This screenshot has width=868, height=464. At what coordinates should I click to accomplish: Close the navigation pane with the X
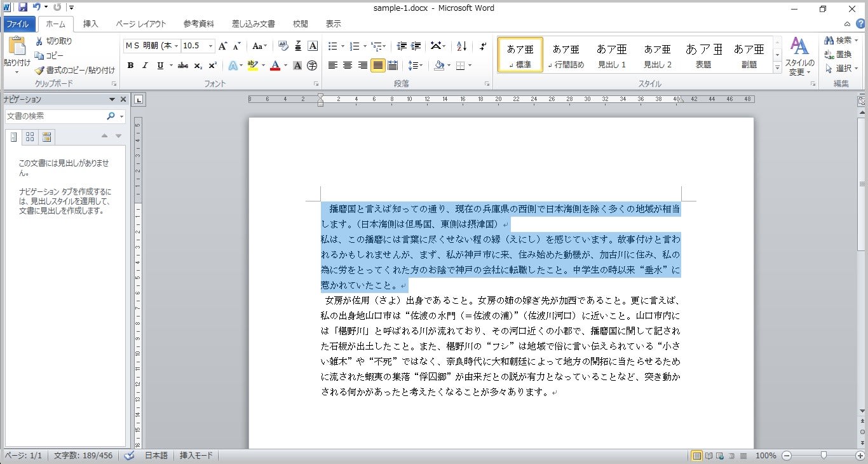click(x=123, y=99)
